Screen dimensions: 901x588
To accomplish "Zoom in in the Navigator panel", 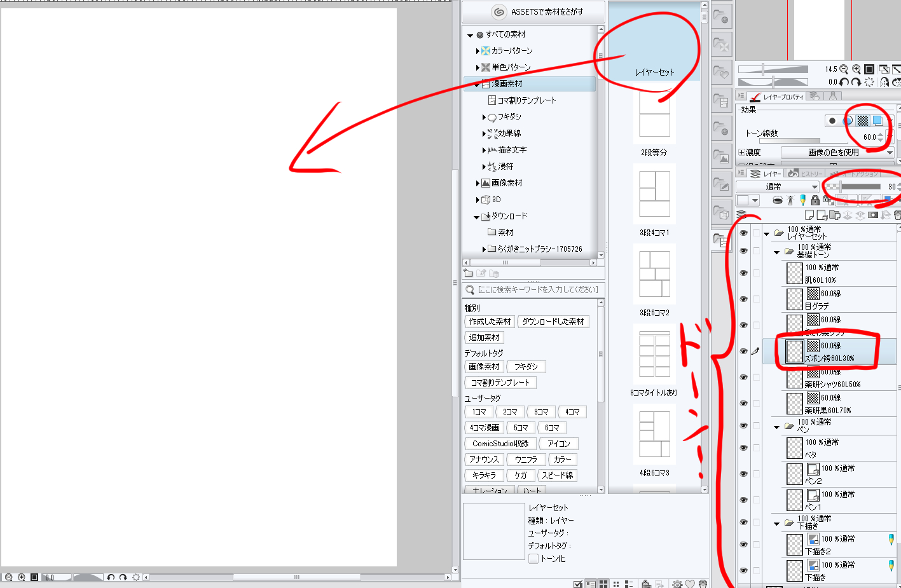I will 856,69.
